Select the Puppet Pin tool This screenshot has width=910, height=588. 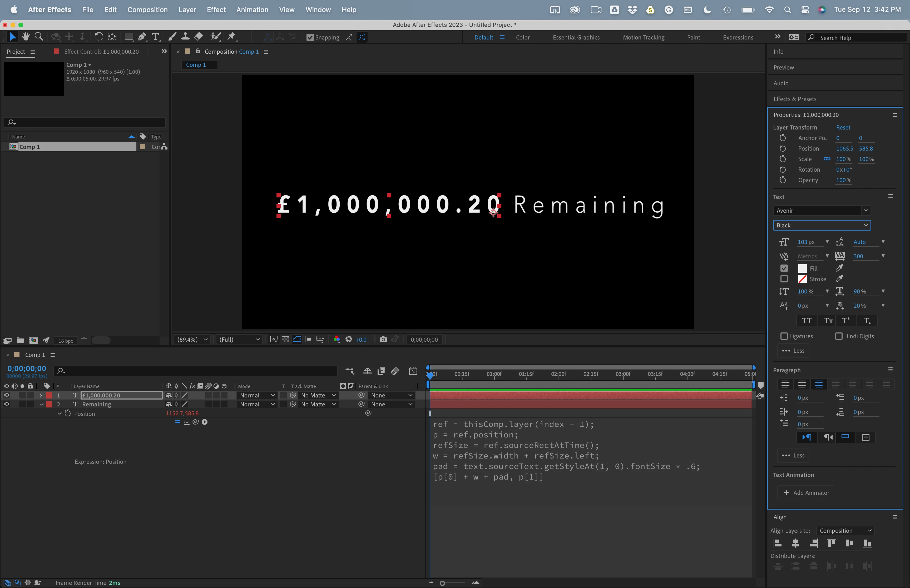[x=231, y=37]
